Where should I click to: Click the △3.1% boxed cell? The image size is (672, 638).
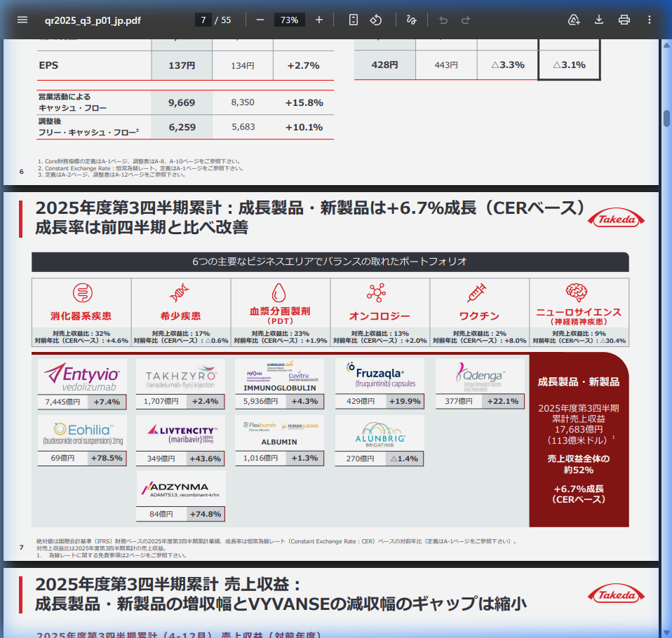click(569, 65)
